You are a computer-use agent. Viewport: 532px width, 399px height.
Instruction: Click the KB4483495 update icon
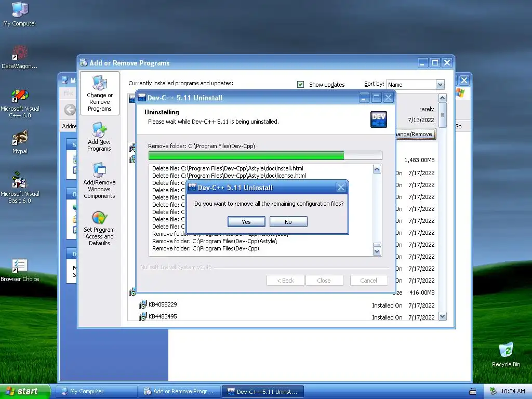pyautogui.click(x=143, y=316)
